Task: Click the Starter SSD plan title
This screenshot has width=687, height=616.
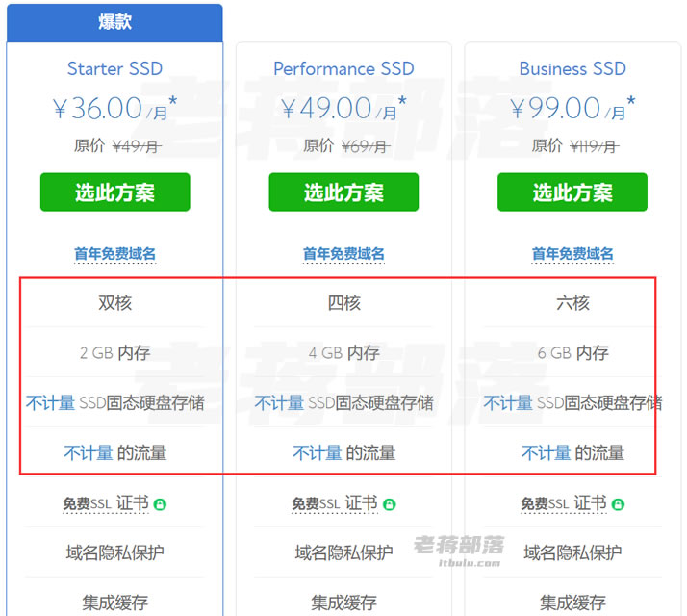Action: pos(114,69)
